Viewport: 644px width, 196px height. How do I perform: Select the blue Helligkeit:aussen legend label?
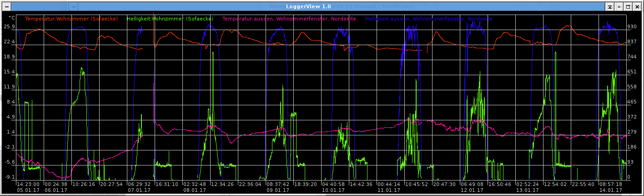(428, 19)
